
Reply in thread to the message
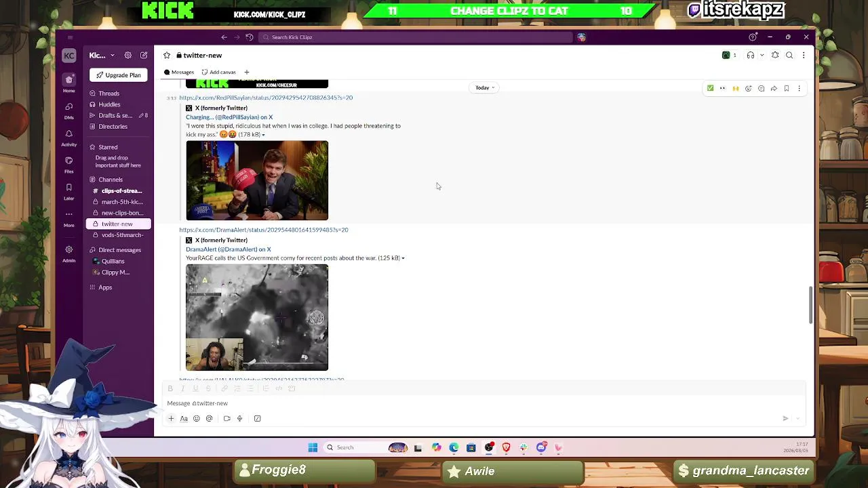761,88
